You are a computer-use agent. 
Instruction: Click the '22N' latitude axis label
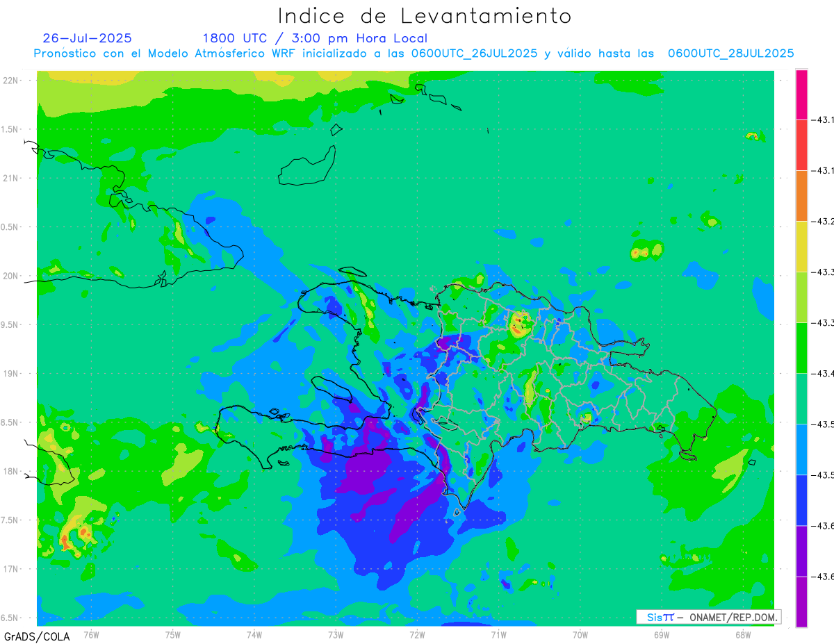tap(12, 81)
